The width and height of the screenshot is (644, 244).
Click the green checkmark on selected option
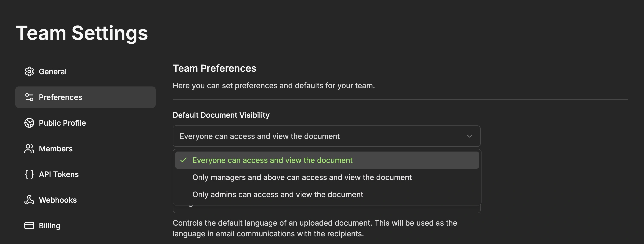pos(183,160)
